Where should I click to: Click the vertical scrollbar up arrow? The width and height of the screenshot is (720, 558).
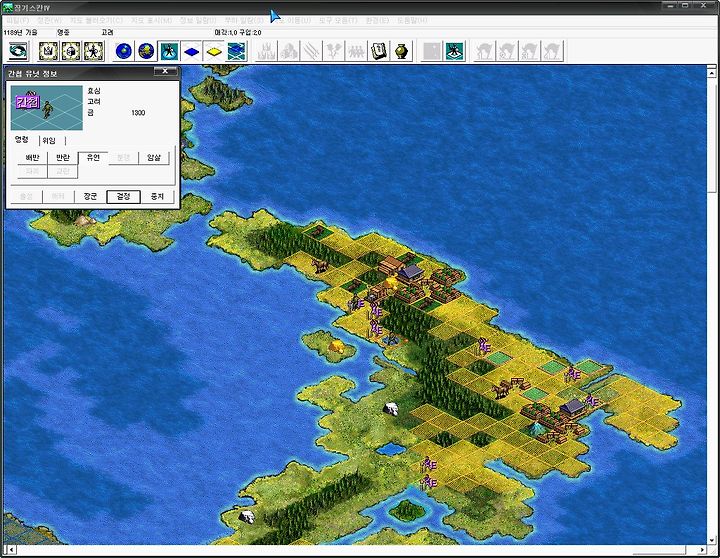coord(711,73)
